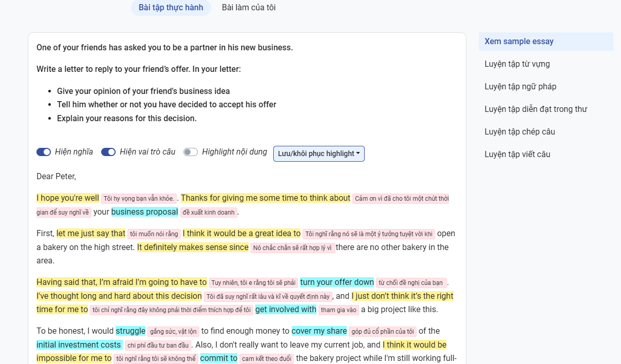The width and height of the screenshot is (621, 364).
Task: Click the highlighted word 'struggle'
Action: 130,331
